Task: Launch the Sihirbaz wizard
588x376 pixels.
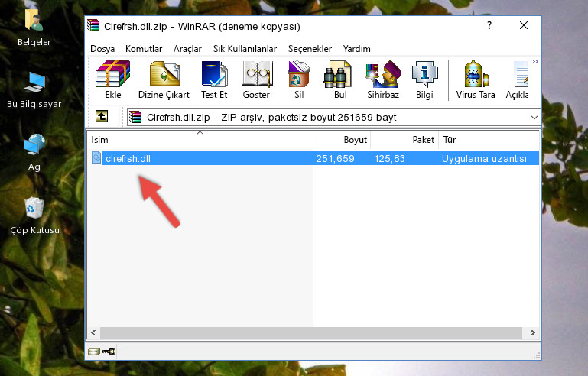Action: click(x=383, y=79)
